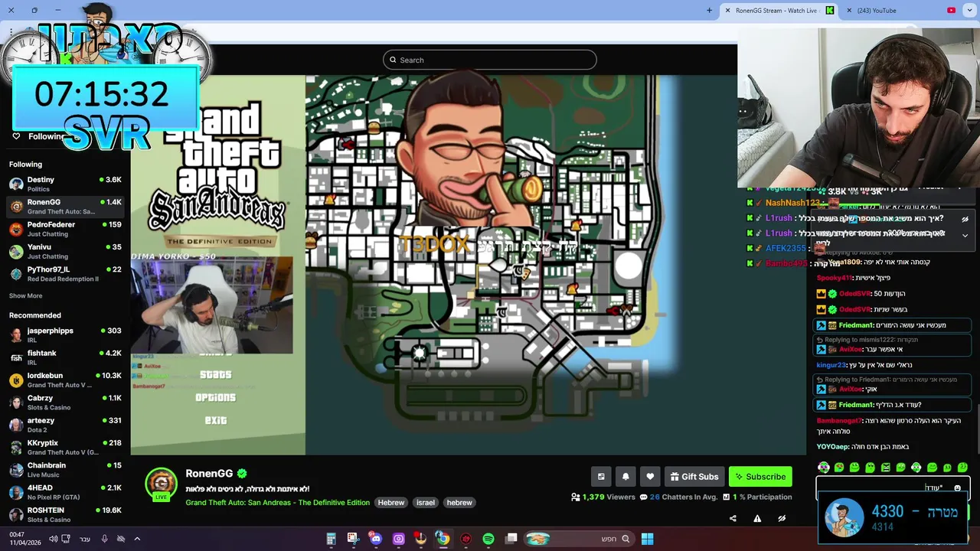Click the game menu 'stats' option
The width and height of the screenshot is (980, 551).
[215, 374]
